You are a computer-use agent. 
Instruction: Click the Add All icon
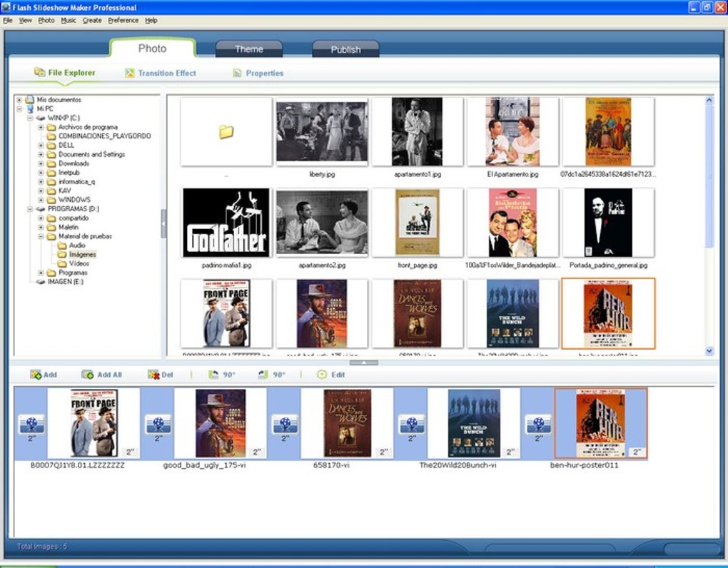click(x=87, y=375)
